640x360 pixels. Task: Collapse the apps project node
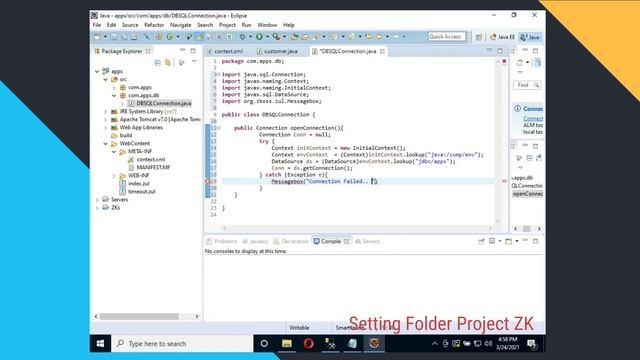(97, 71)
